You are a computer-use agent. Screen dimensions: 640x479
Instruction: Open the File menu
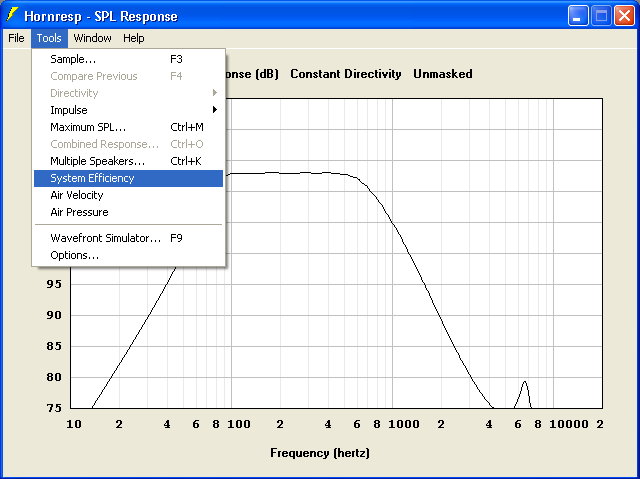16,38
